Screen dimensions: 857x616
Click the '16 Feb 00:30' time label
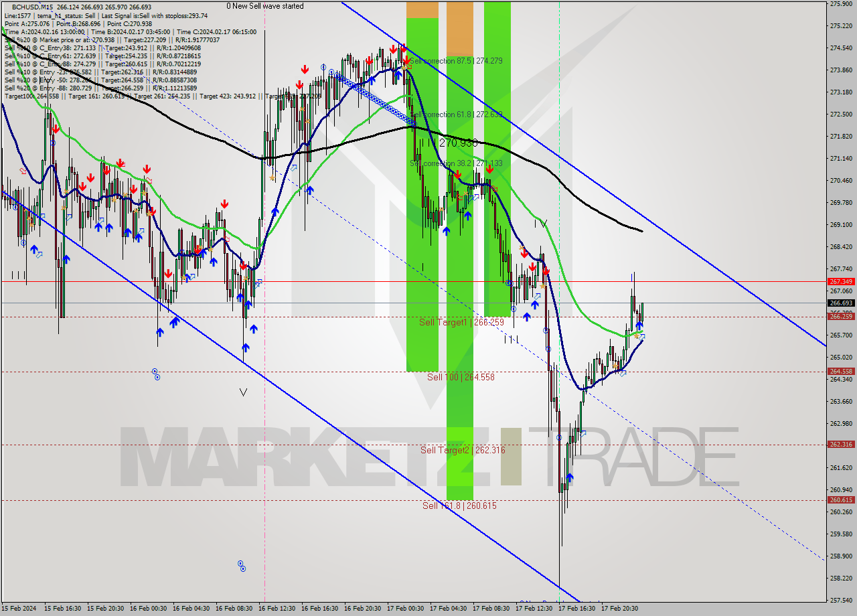[x=149, y=609]
